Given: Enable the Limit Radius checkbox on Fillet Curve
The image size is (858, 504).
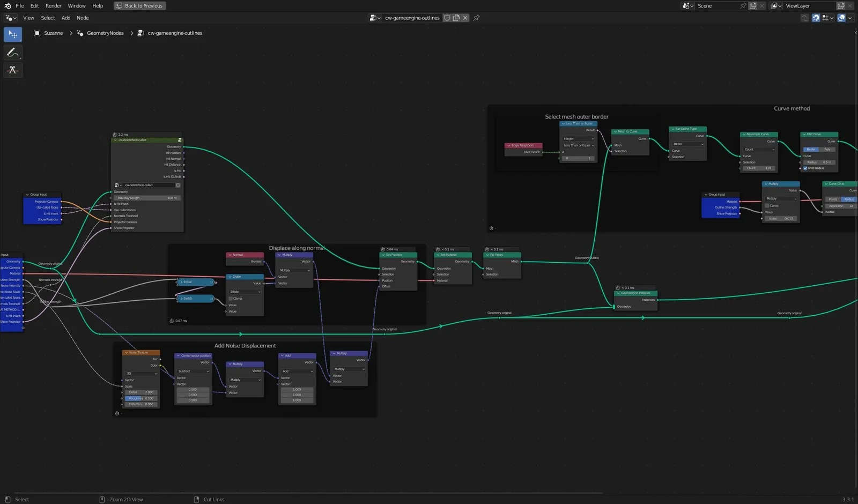Looking at the screenshot, I should coord(805,168).
